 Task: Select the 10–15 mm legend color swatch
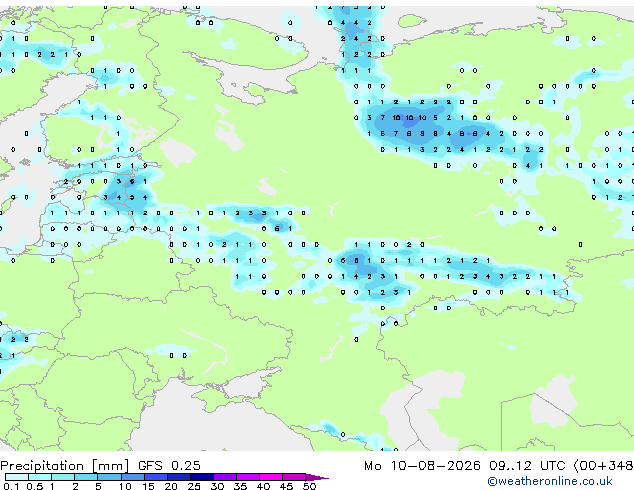click(x=133, y=477)
